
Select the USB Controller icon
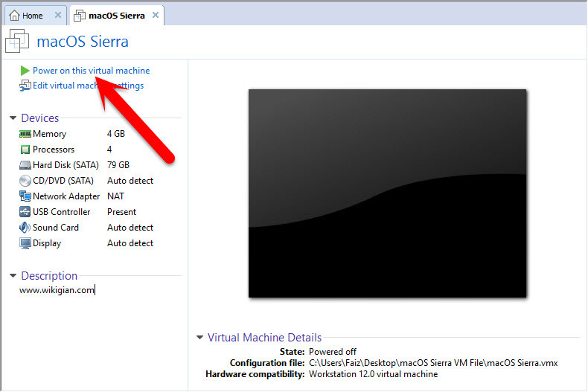[x=25, y=212]
